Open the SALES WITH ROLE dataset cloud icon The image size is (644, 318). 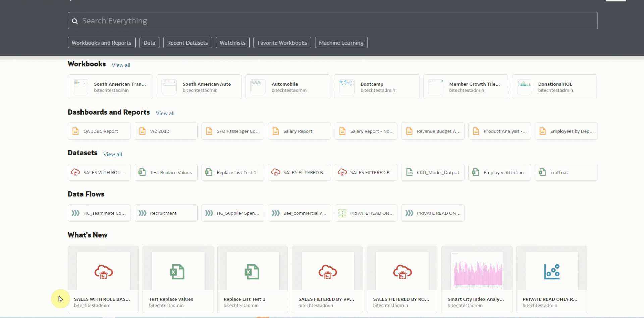point(75,172)
